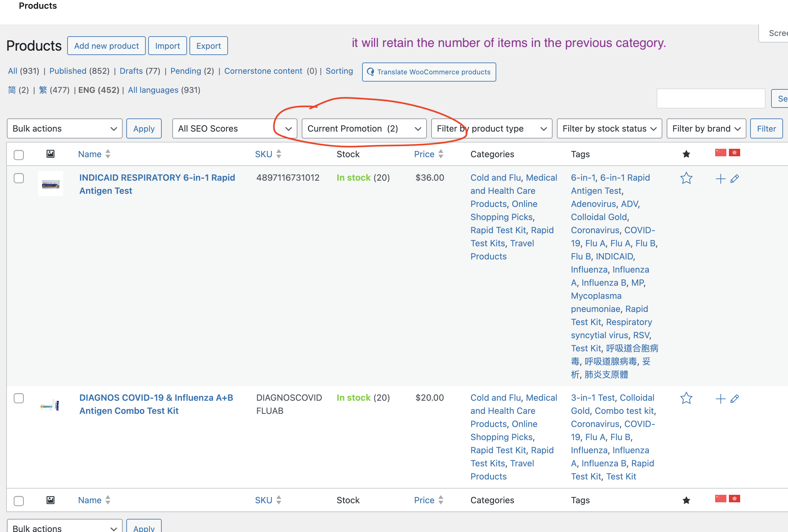Show Drafts products view

click(131, 71)
